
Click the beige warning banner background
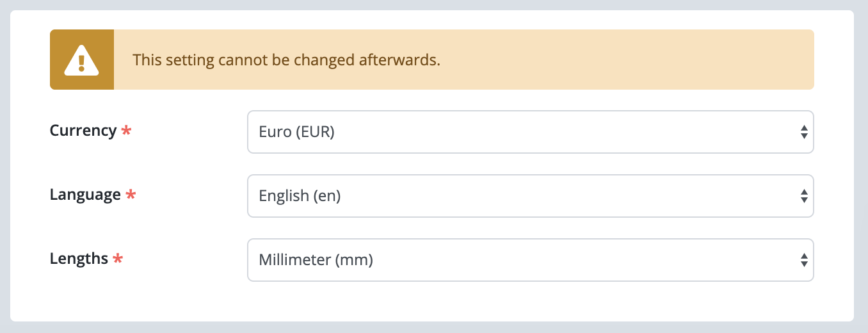point(627,60)
